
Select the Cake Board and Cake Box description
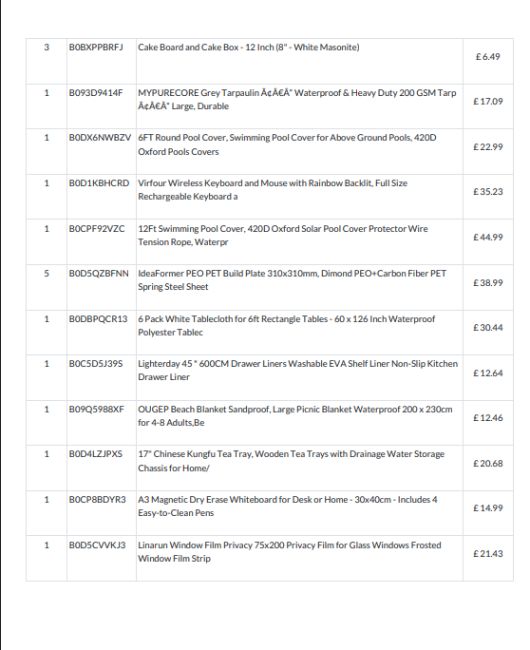249,47
